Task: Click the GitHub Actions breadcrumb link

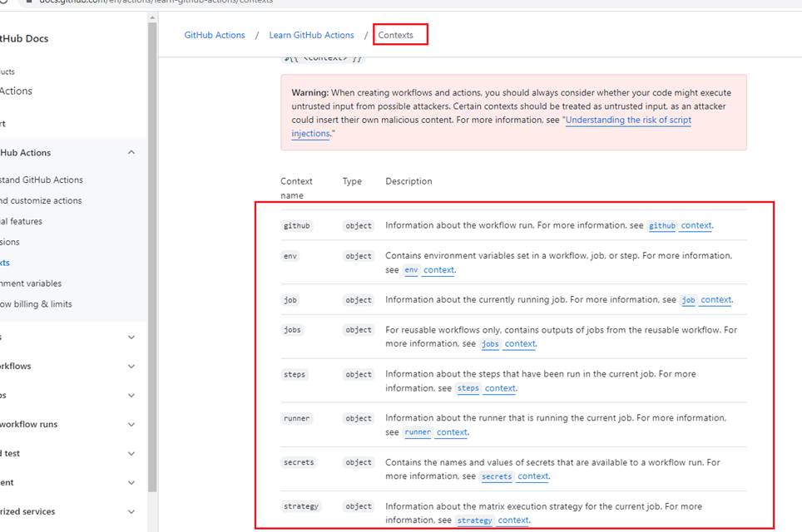Action: pyautogui.click(x=215, y=35)
